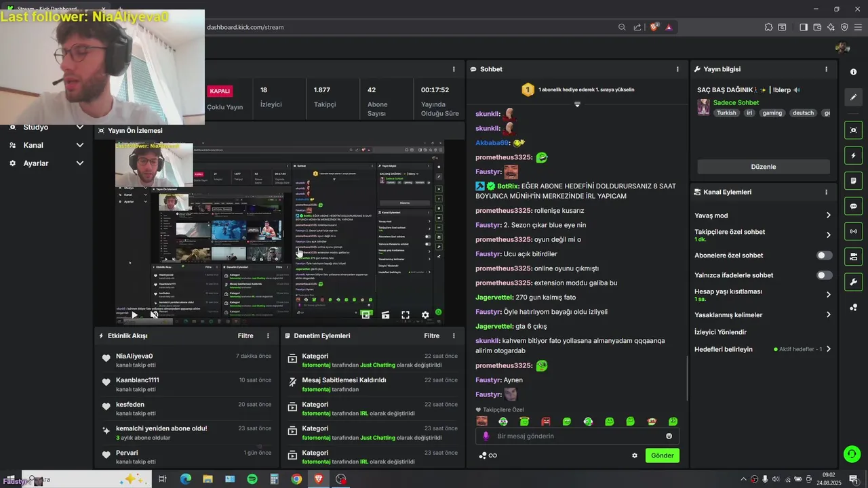
Task: Click the wrench icon in the right sidebar
Action: pos(853,282)
